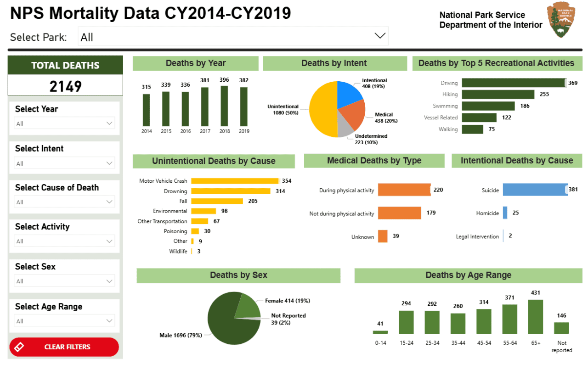Click the TOTAL DEATHS heading

[x=65, y=65]
